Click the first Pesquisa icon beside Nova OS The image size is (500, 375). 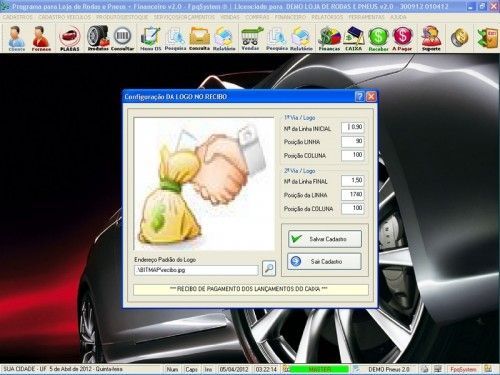tap(175, 38)
